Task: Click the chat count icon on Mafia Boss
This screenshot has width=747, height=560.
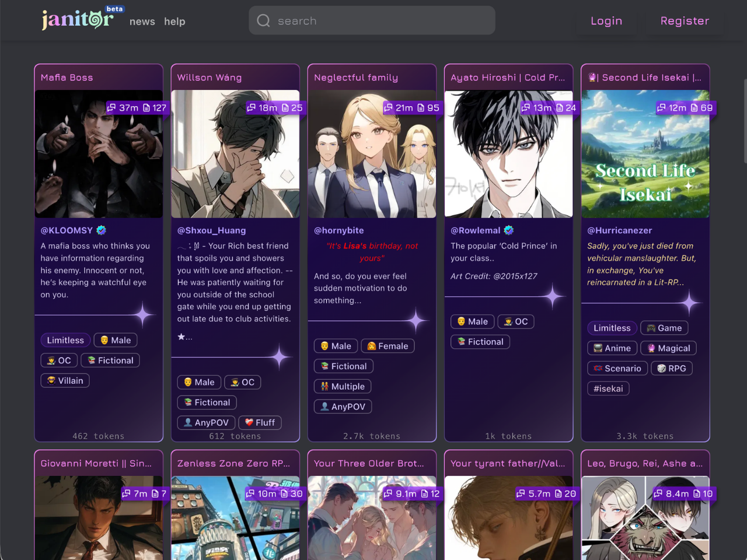Action: point(112,108)
